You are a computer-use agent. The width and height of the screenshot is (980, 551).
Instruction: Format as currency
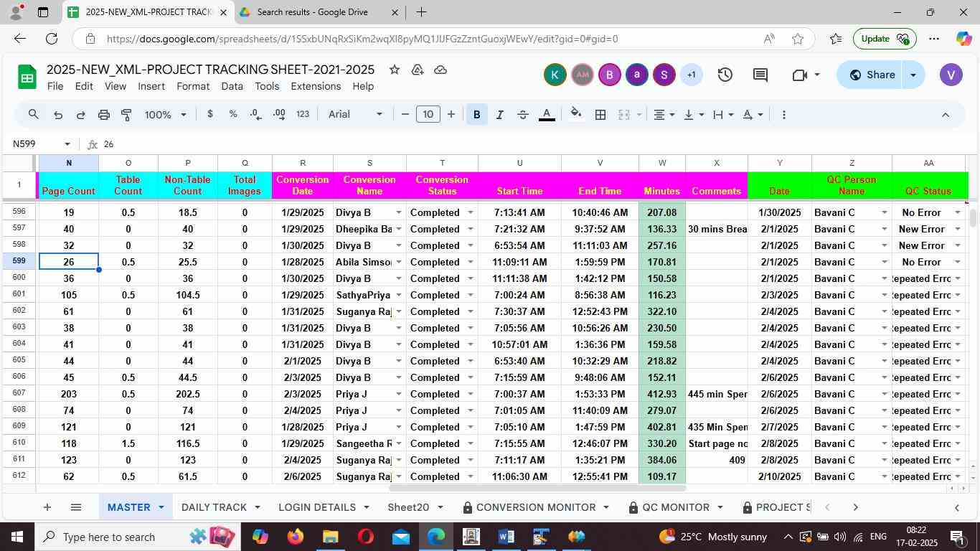click(209, 115)
